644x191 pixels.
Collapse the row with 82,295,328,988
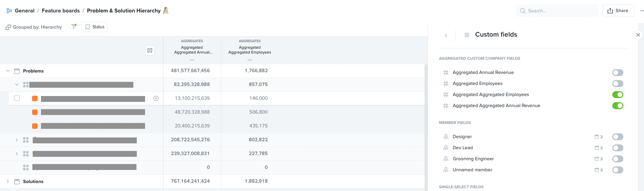pyautogui.click(x=17, y=85)
